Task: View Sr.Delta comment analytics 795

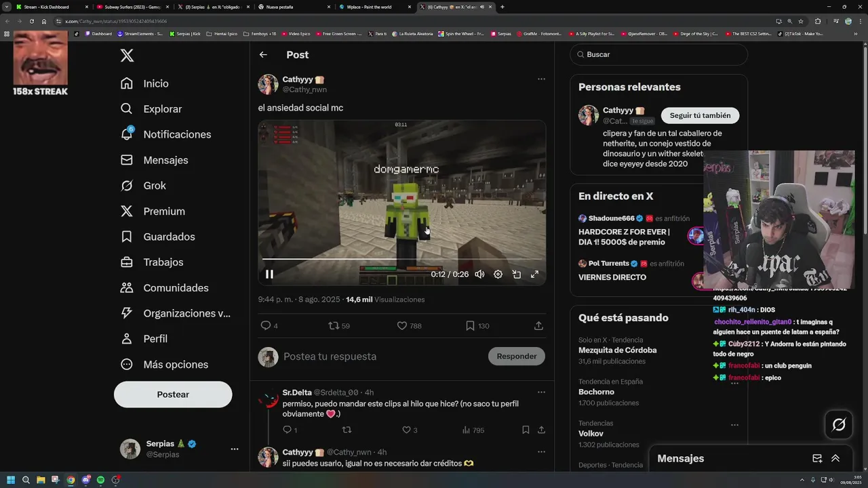Action: 473,430
